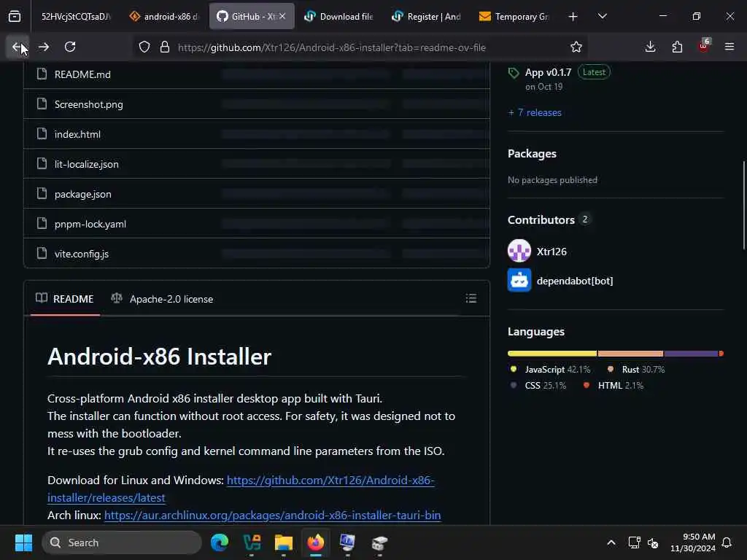Click the file icon beside README.md
747x560 pixels.
[x=42, y=74]
